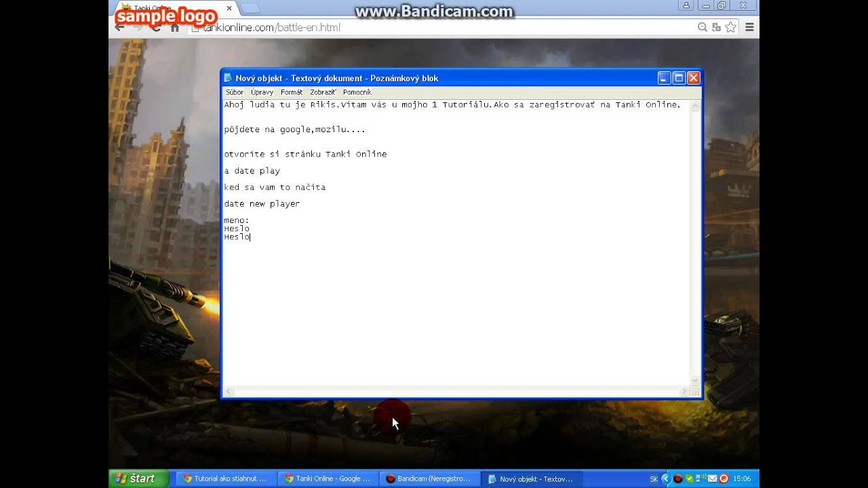The image size is (868, 488).
Task: Click the mail envelope tray icon
Action: pos(713,479)
